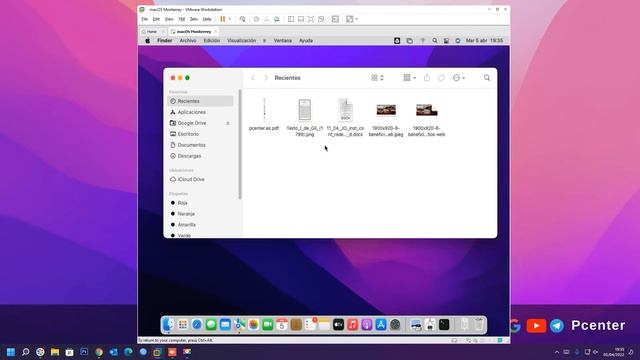
Task: Open the VMware View menu
Action: pos(169,19)
